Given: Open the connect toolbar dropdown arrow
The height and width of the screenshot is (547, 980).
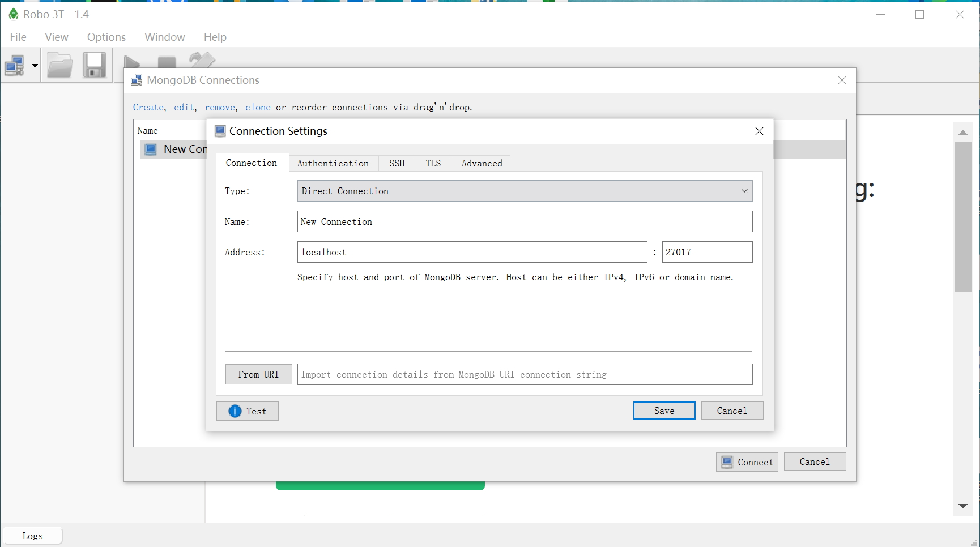Looking at the screenshot, I should pos(35,66).
